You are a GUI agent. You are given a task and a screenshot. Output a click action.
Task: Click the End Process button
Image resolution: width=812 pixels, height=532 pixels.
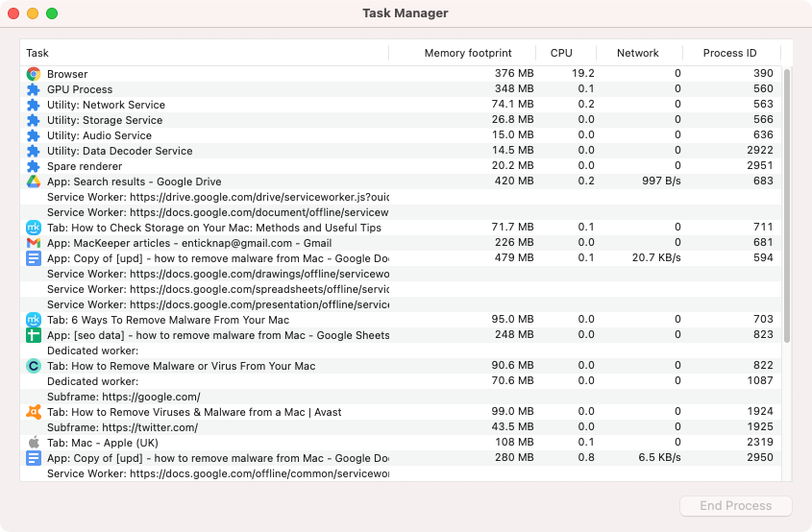[x=736, y=506]
